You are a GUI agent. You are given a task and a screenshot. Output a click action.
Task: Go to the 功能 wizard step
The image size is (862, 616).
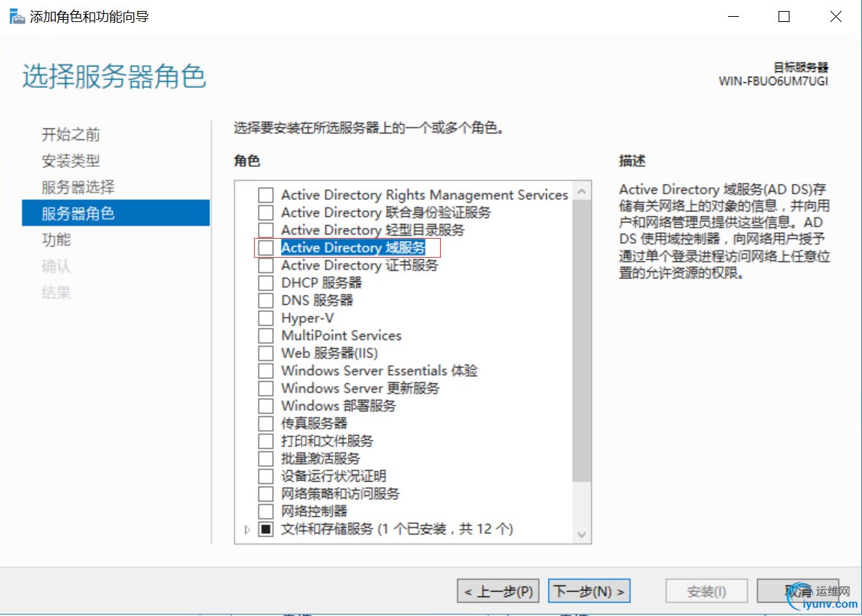(x=56, y=240)
